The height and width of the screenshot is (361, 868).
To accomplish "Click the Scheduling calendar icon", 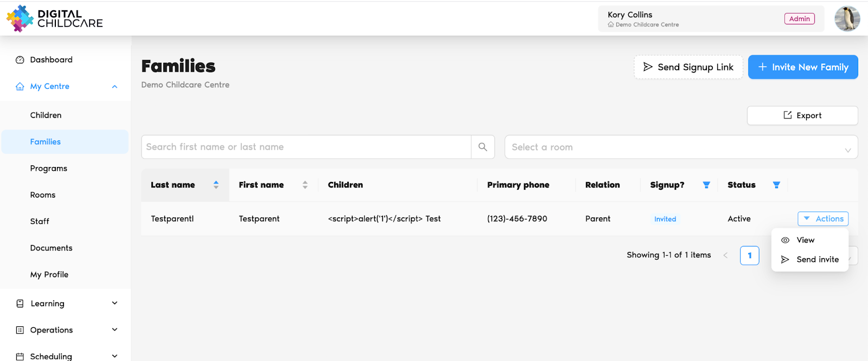I will [20, 356].
